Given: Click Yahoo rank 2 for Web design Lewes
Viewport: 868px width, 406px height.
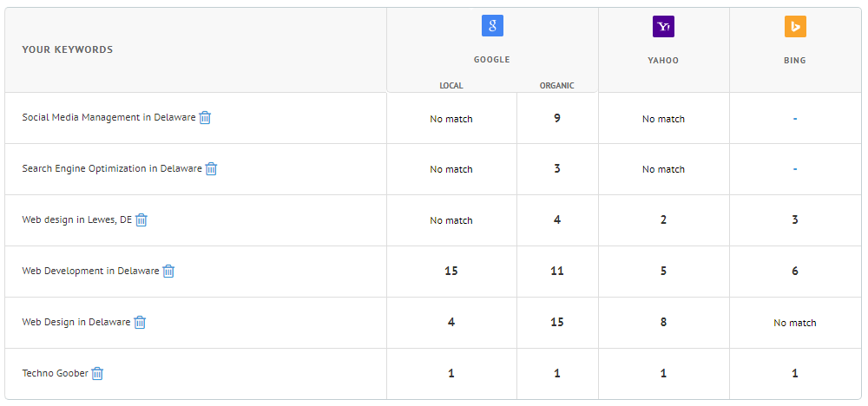Looking at the screenshot, I should (663, 220).
